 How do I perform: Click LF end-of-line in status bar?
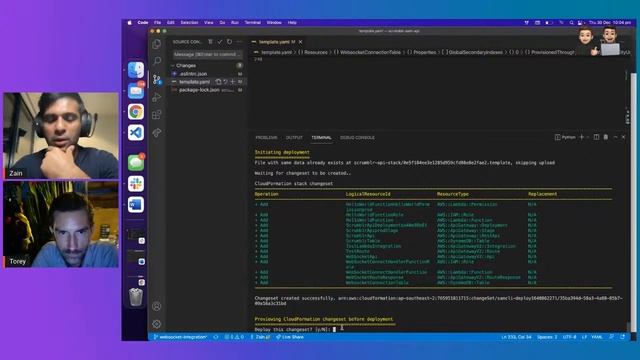tap(584, 337)
